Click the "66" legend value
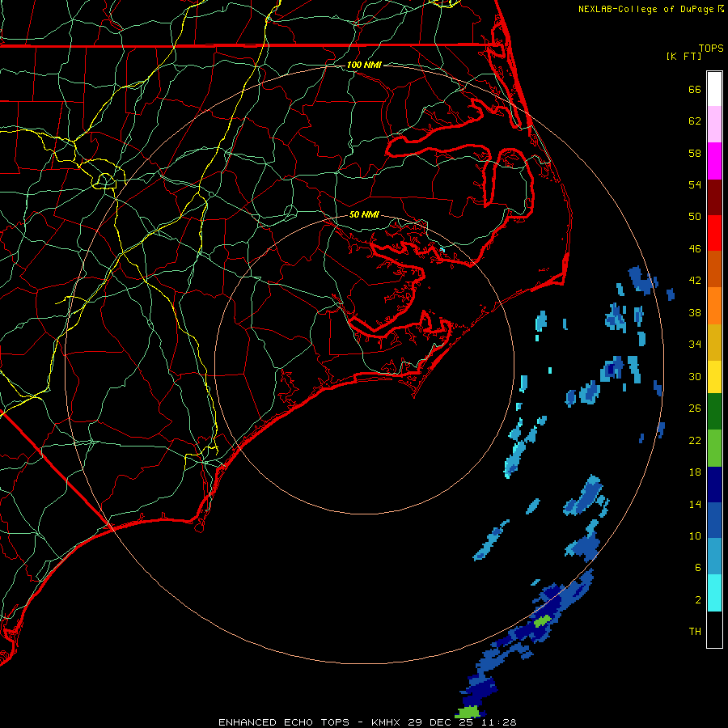 click(x=695, y=89)
